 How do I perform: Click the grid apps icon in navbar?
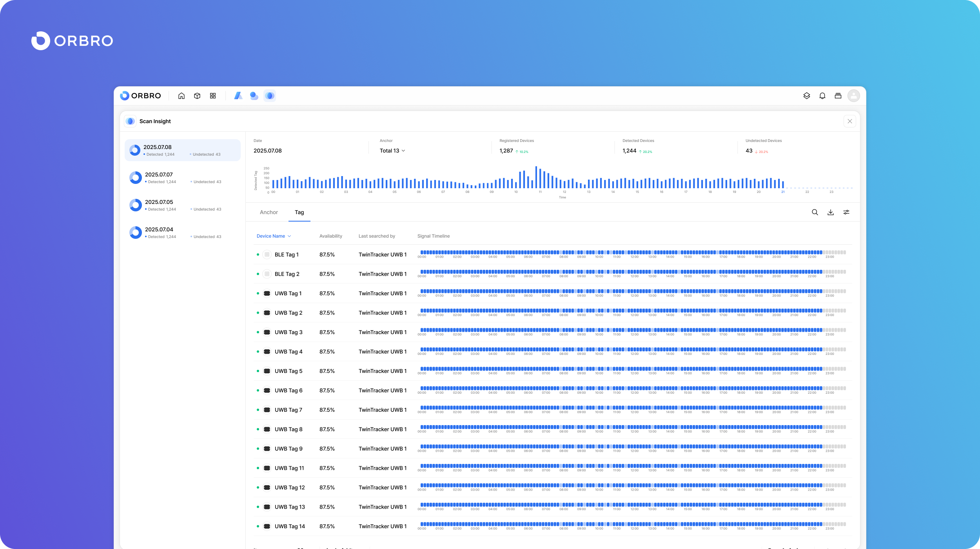(x=213, y=96)
